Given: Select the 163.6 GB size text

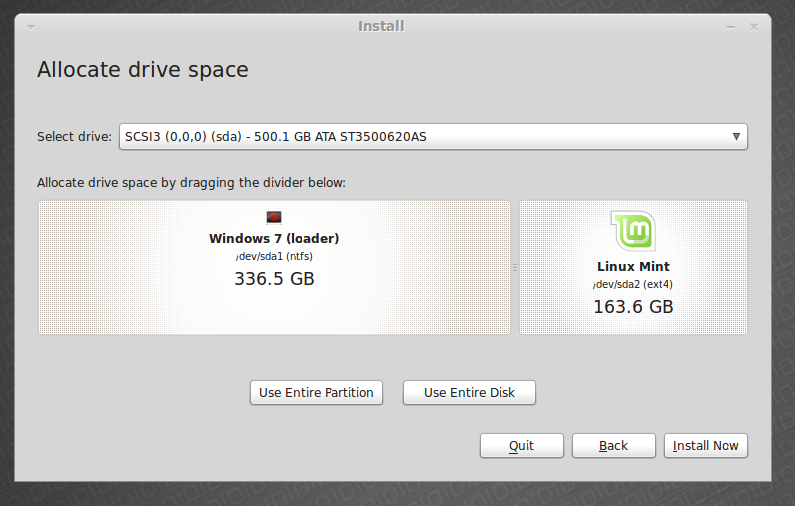Looking at the screenshot, I should [633, 307].
